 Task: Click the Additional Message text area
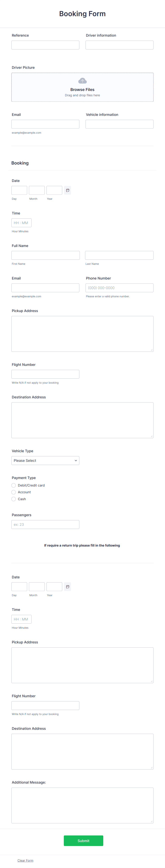click(82, 805)
